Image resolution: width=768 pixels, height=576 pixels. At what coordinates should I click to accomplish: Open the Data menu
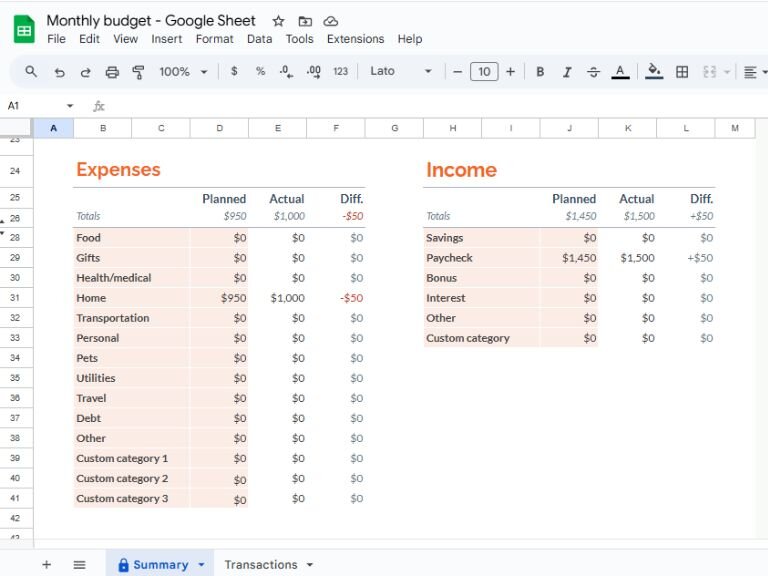click(260, 39)
